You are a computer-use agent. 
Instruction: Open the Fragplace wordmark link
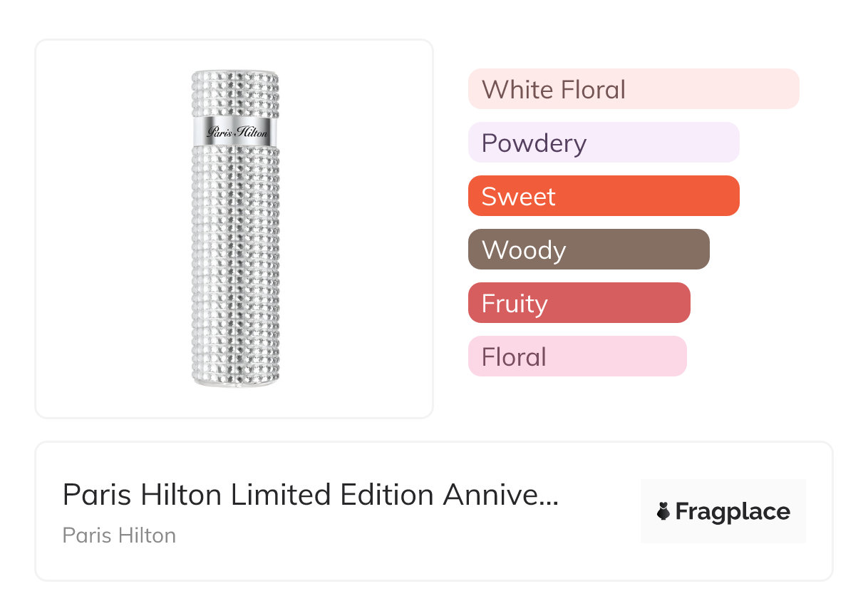pyautogui.click(x=733, y=512)
